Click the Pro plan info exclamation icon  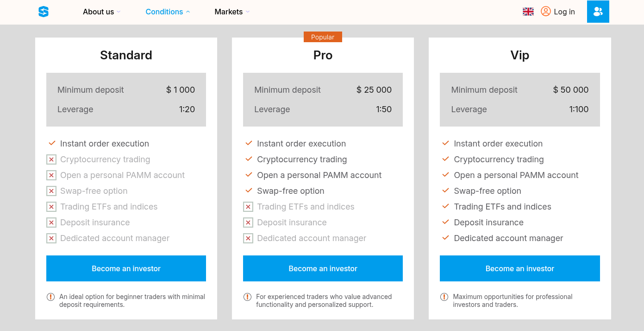(x=248, y=297)
